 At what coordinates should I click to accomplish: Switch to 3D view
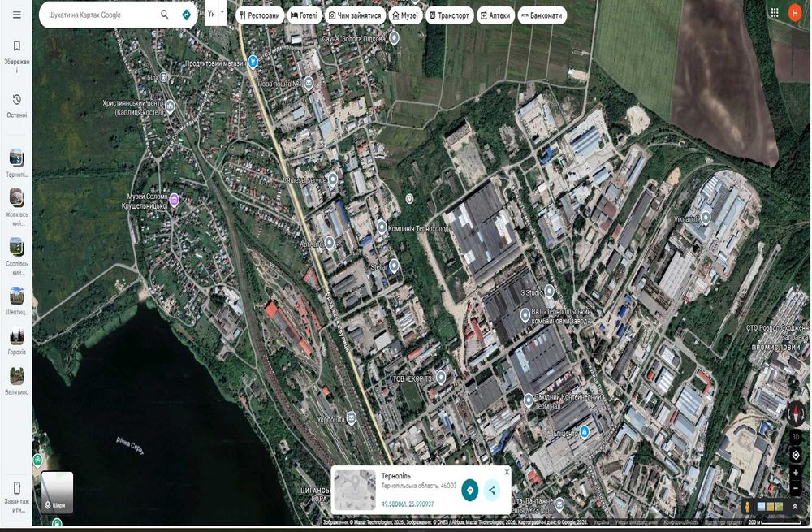click(796, 437)
